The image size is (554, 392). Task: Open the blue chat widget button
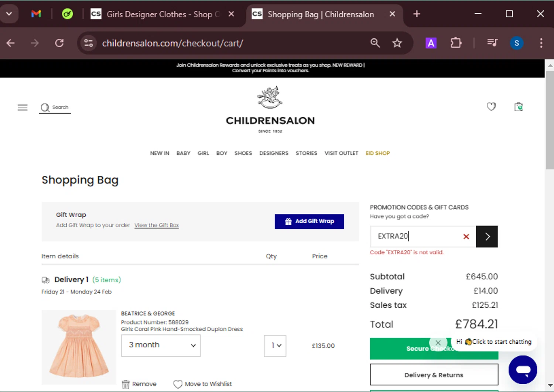coord(523,370)
